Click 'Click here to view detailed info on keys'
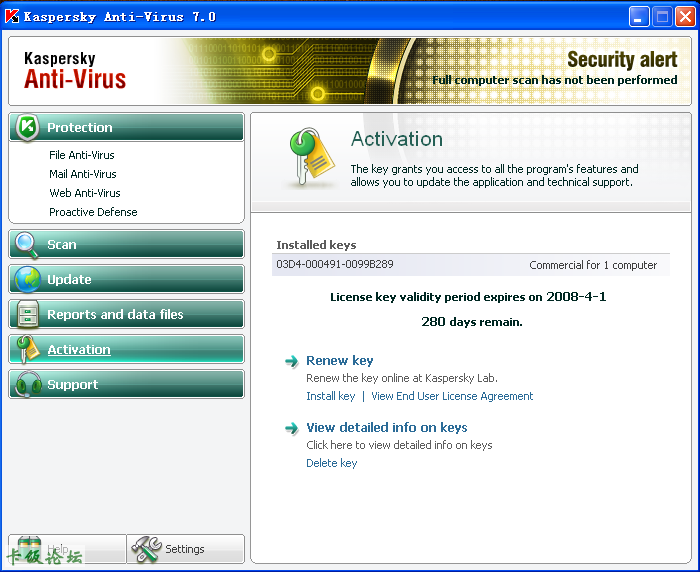Viewport: 700px width, 572px height. (399, 445)
